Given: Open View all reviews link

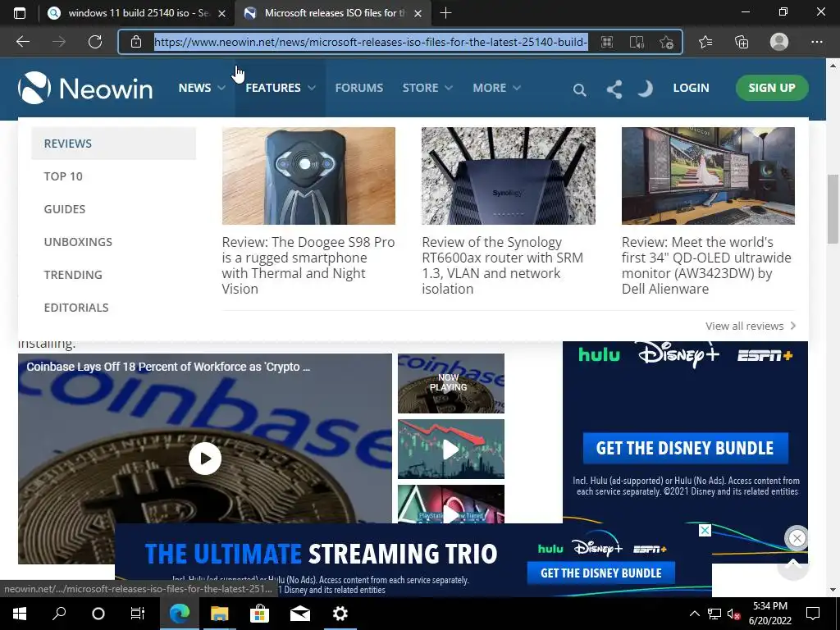Looking at the screenshot, I should coord(751,326).
